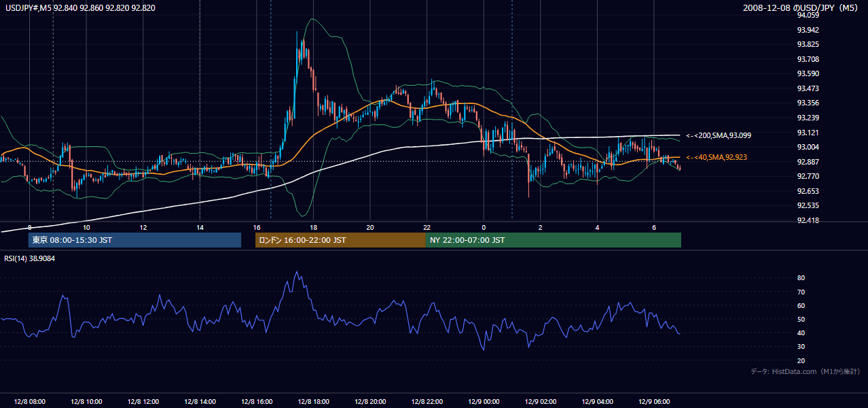
Task: Click price axis value 93.825
Action: click(x=808, y=44)
